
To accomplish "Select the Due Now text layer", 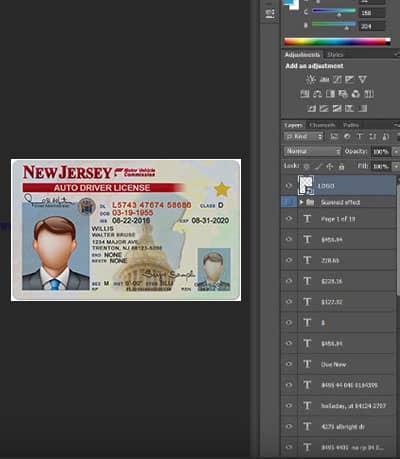I will point(339,364).
